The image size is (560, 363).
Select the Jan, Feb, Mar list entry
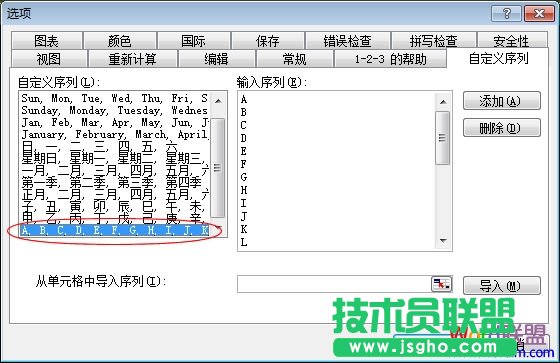(115, 123)
